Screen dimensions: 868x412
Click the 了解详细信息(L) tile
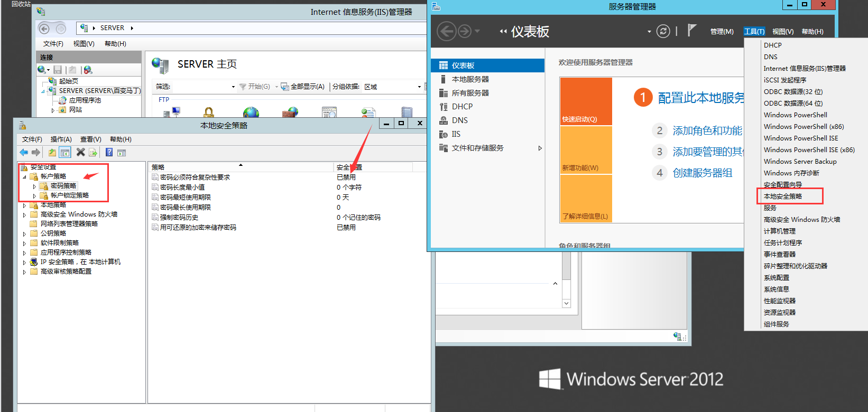tap(586, 199)
